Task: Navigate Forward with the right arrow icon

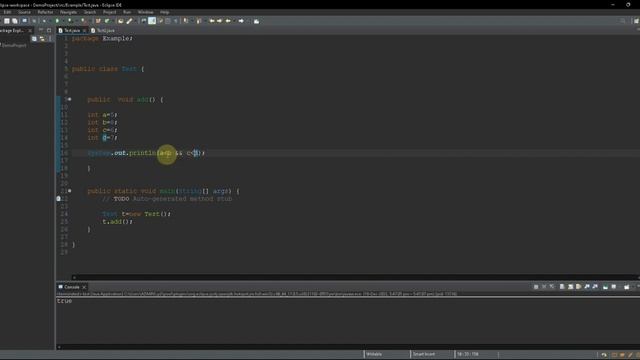Action: pos(241,21)
